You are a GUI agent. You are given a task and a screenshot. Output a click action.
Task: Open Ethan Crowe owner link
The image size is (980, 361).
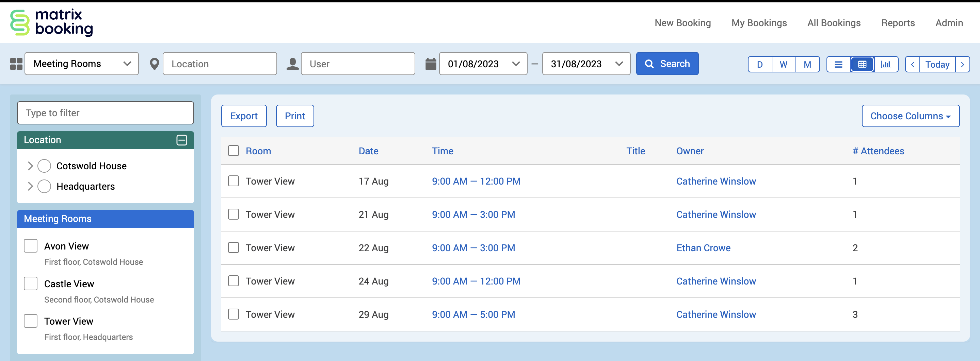703,248
